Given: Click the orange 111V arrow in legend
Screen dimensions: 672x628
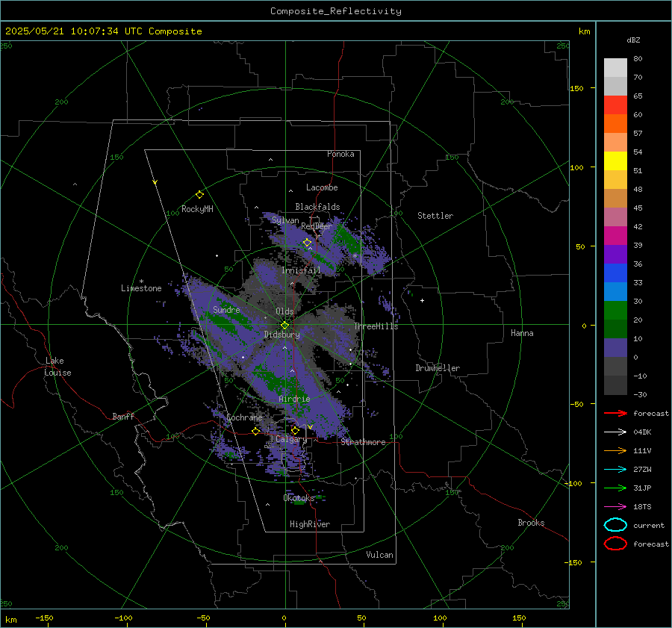Looking at the screenshot, I should point(615,450).
